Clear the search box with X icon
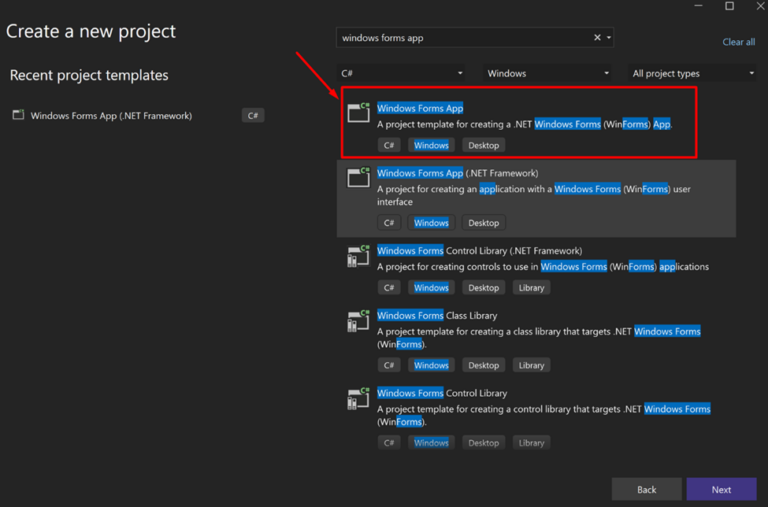This screenshot has height=507, width=768. coord(598,38)
